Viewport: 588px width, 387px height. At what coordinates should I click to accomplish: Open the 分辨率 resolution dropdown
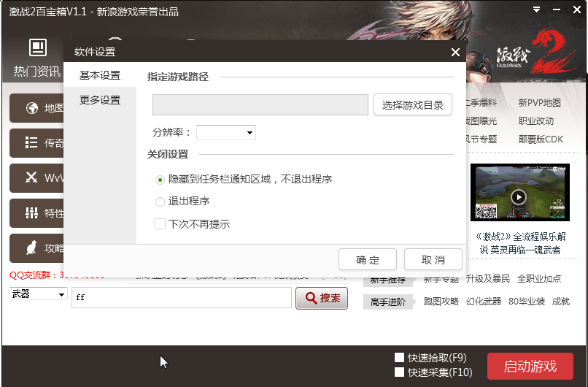pos(226,132)
